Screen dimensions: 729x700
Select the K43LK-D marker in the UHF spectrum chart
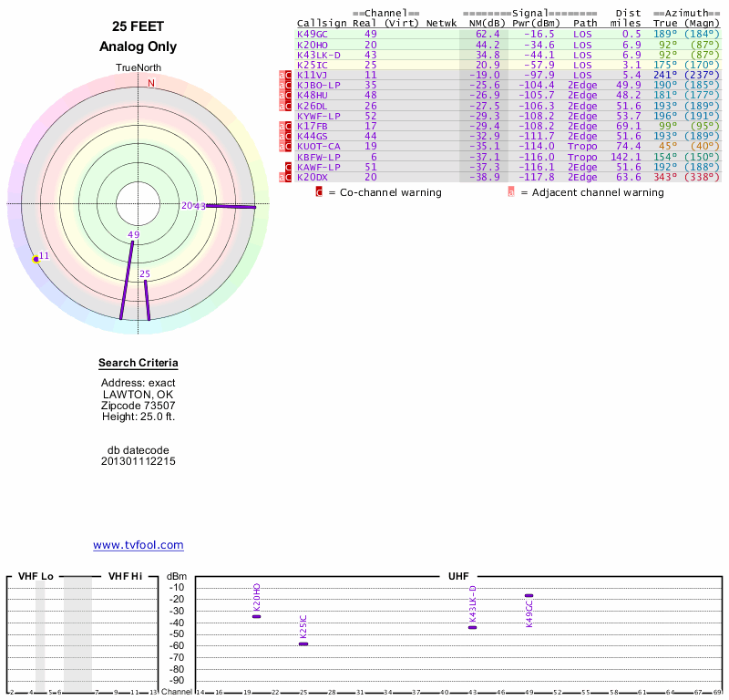click(x=472, y=627)
